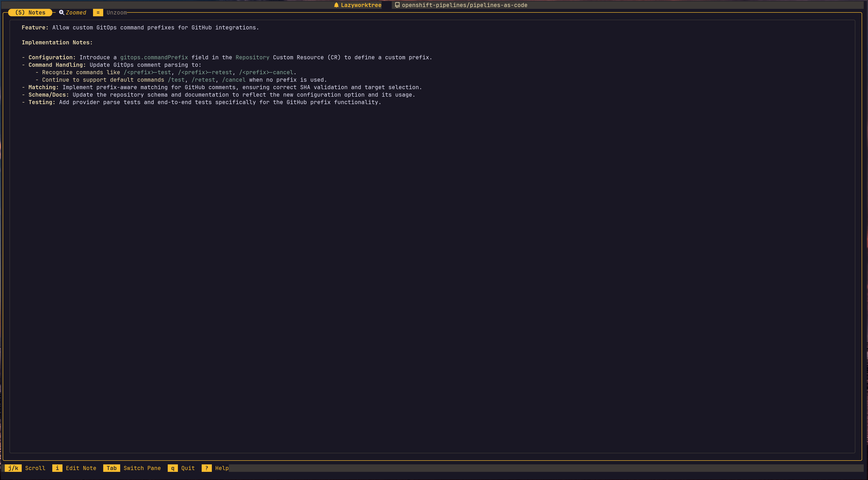Click the Implementation Notes heading
Image resolution: width=868 pixels, height=480 pixels.
point(57,43)
